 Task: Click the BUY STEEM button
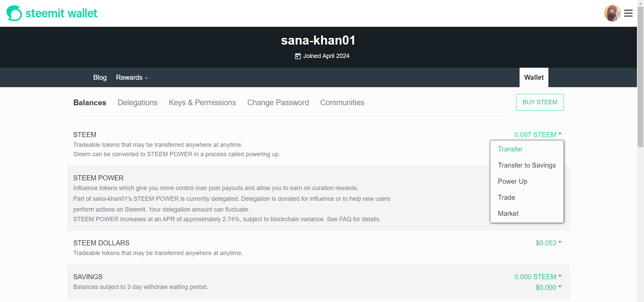tap(540, 102)
